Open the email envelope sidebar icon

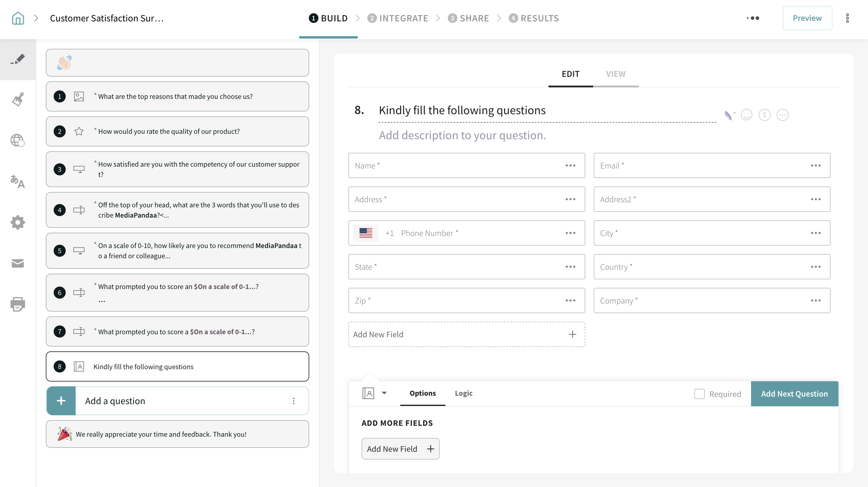click(x=18, y=263)
